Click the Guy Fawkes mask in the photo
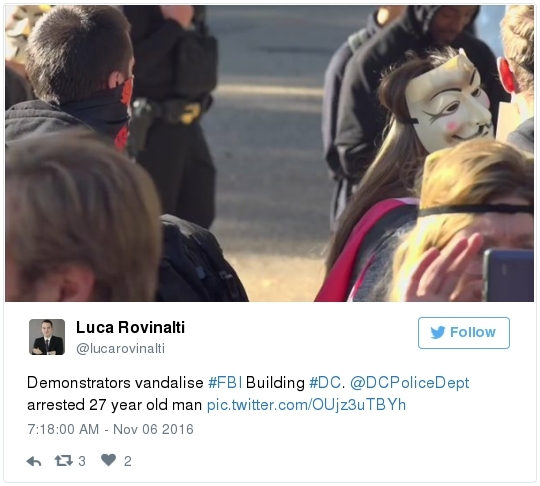The image size is (540, 486). 449,103
